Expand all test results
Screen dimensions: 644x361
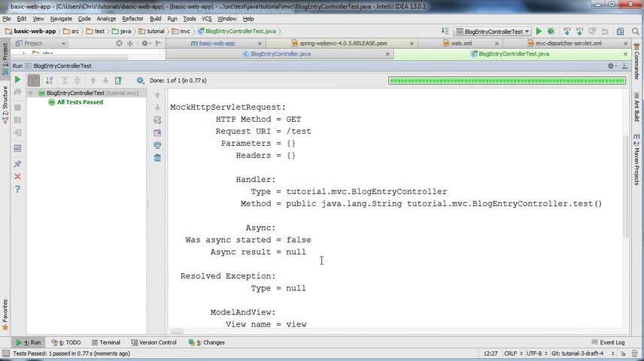(65, 80)
